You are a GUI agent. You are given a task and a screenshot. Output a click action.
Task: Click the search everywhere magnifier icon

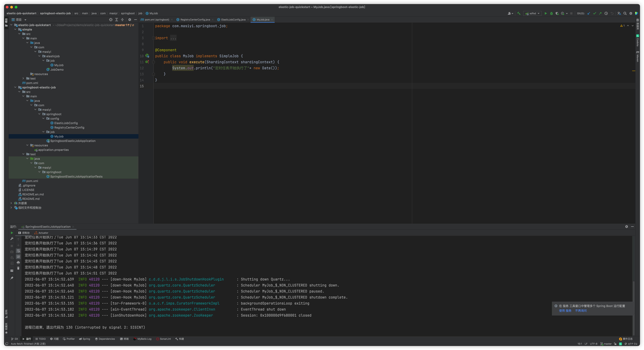[x=625, y=13]
